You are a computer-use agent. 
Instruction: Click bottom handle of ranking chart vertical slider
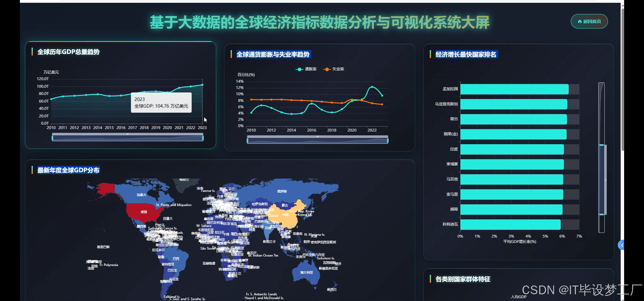coord(602,214)
